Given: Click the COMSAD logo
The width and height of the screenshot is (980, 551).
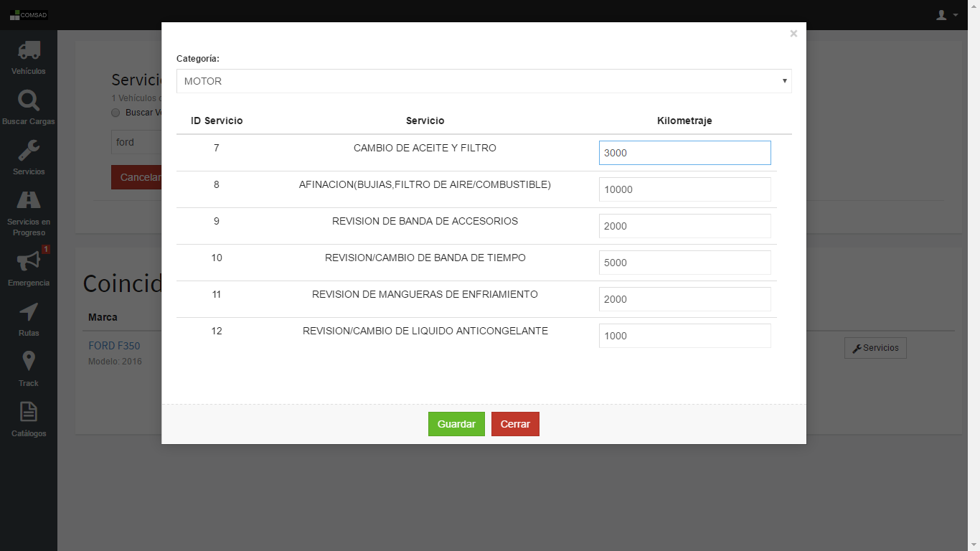Looking at the screenshot, I should [29, 15].
